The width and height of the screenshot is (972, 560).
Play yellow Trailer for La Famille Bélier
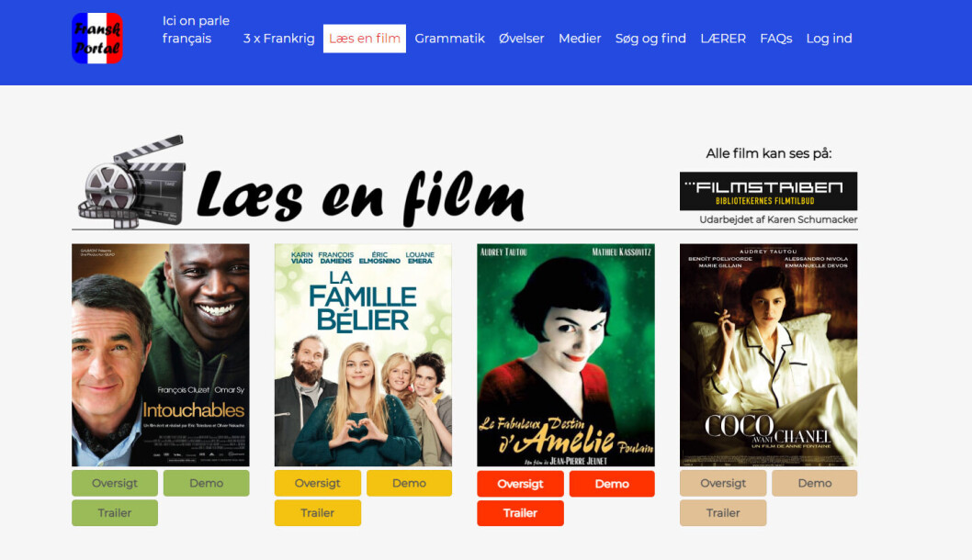pos(317,513)
